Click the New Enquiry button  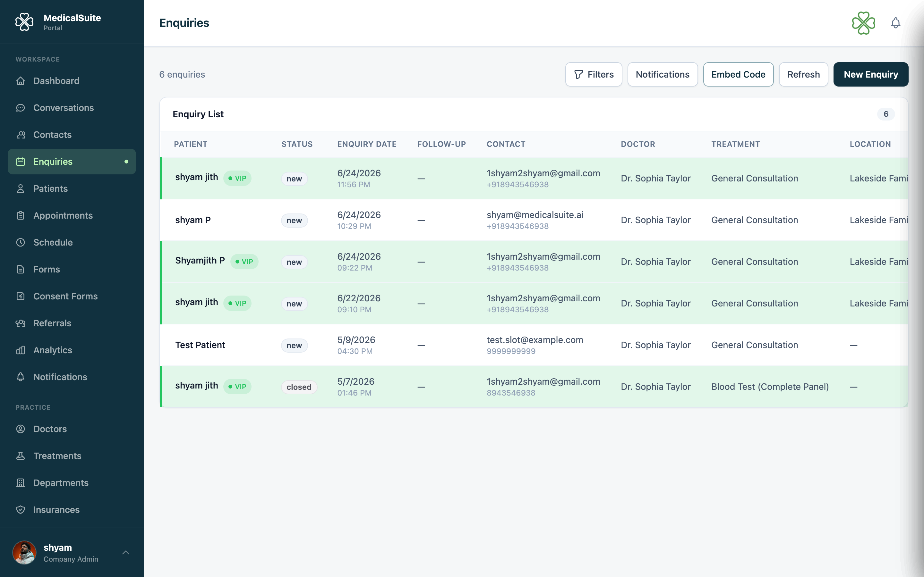[870, 74]
